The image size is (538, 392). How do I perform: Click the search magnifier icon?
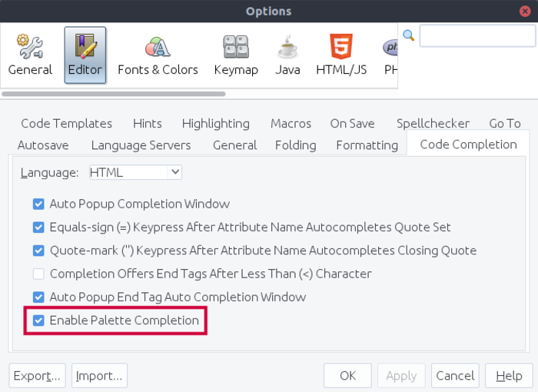(x=409, y=35)
